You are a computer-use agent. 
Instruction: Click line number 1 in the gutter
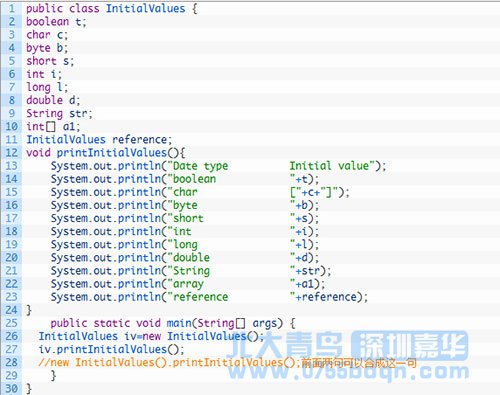[x=12, y=8]
